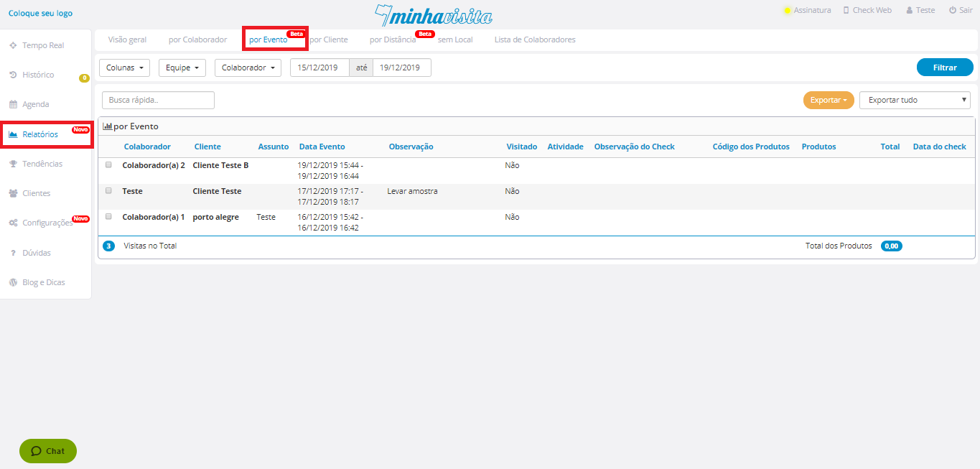
Task: Select the checkbox for the Teste row
Action: coord(109,190)
